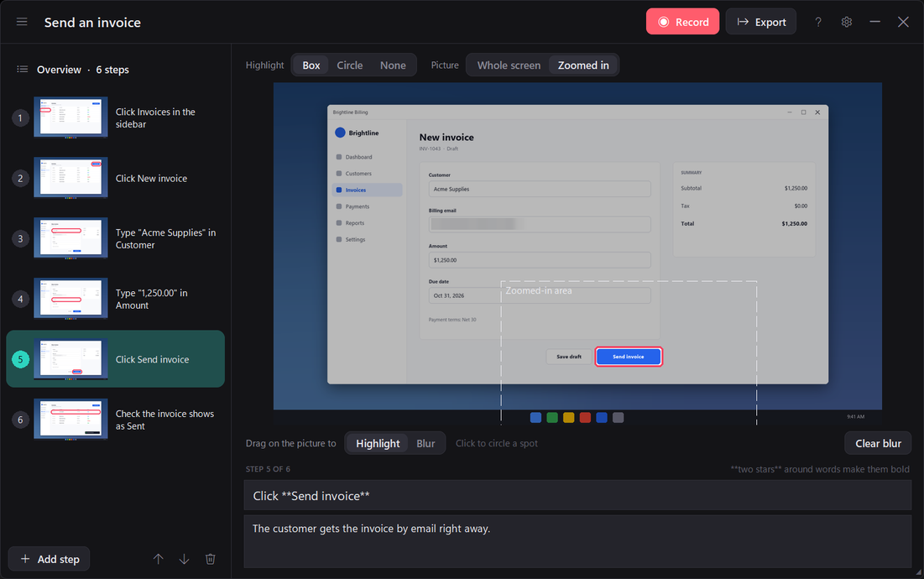Click the Overview list icon
The height and width of the screenshot is (579, 924).
[23, 70]
